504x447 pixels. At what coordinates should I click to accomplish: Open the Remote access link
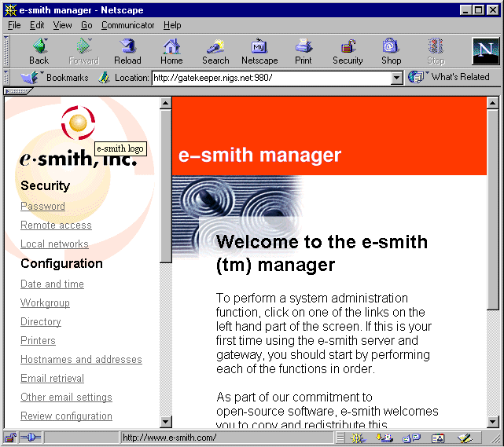coord(57,225)
